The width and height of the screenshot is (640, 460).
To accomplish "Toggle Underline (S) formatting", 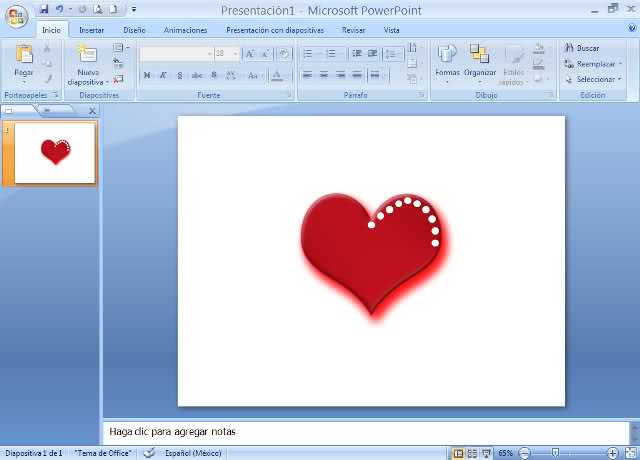I will (180, 75).
